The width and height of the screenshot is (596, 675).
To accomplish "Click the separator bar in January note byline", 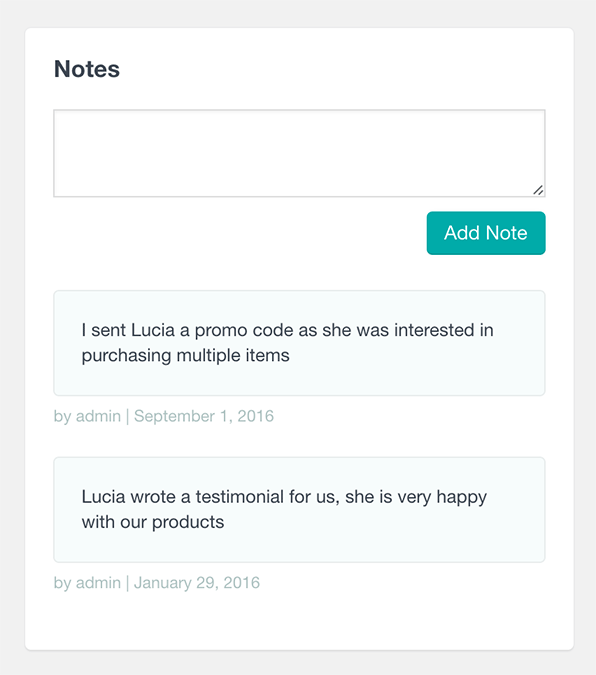I will pos(127,583).
